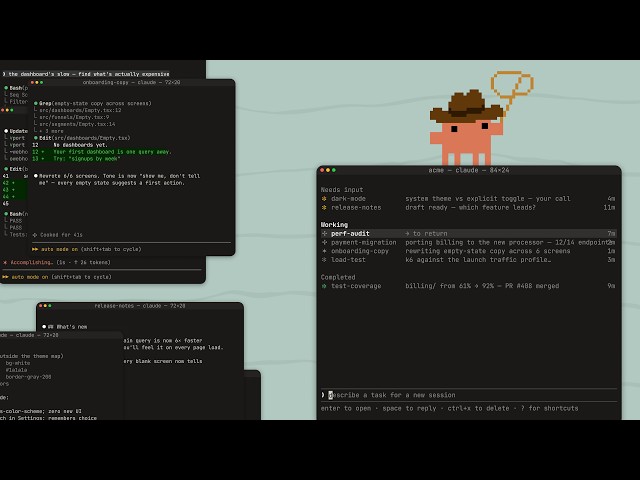Screen dimensions: 640x480
Task: Click the '+ 3 more' grep results line
Action: (x=51, y=131)
